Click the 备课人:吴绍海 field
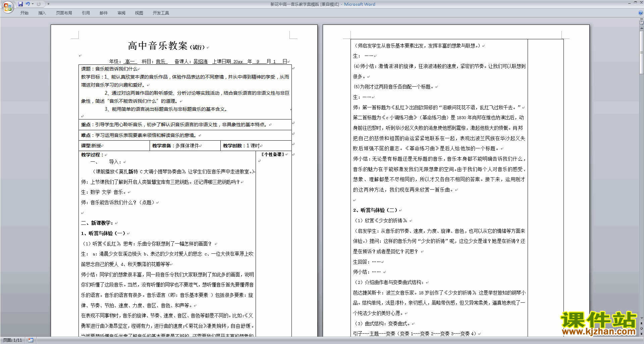 point(191,61)
